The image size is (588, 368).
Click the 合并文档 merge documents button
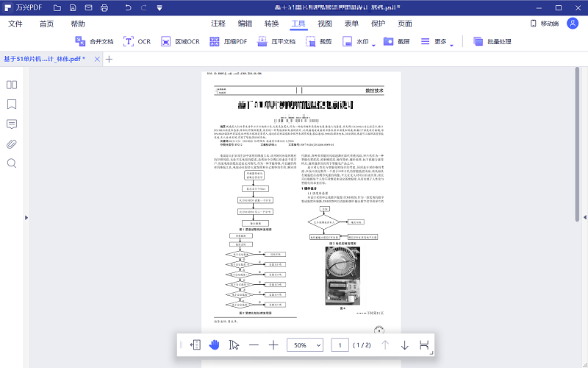[x=94, y=42]
